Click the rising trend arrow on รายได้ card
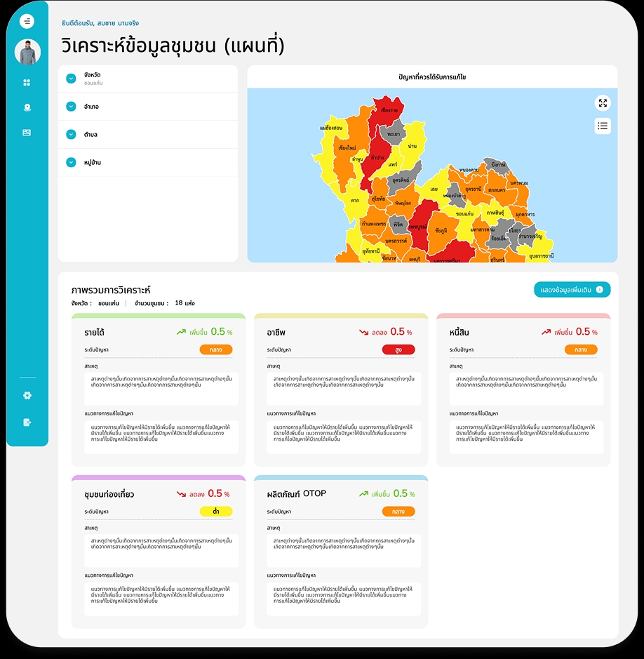This screenshot has width=644, height=659. (x=181, y=332)
